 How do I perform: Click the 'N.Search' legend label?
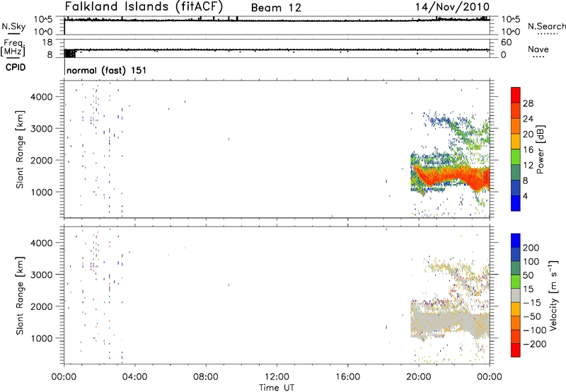point(546,26)
